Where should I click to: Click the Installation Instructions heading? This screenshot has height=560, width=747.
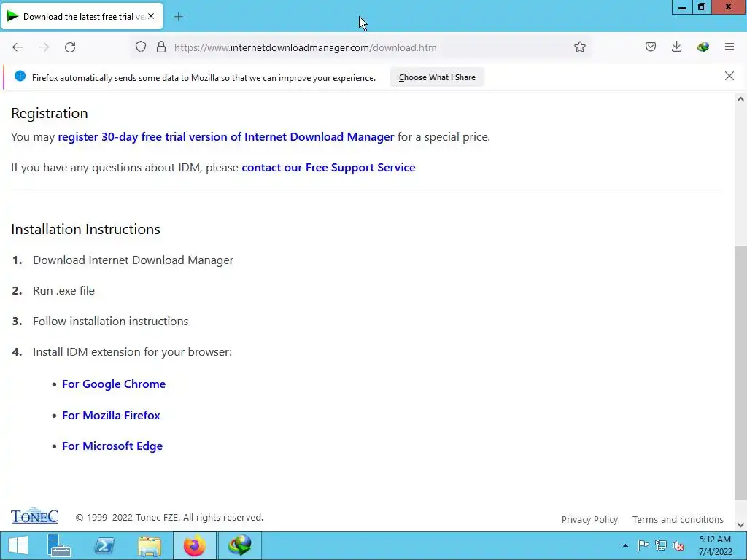pyautogui.click(x=86, y=229)
